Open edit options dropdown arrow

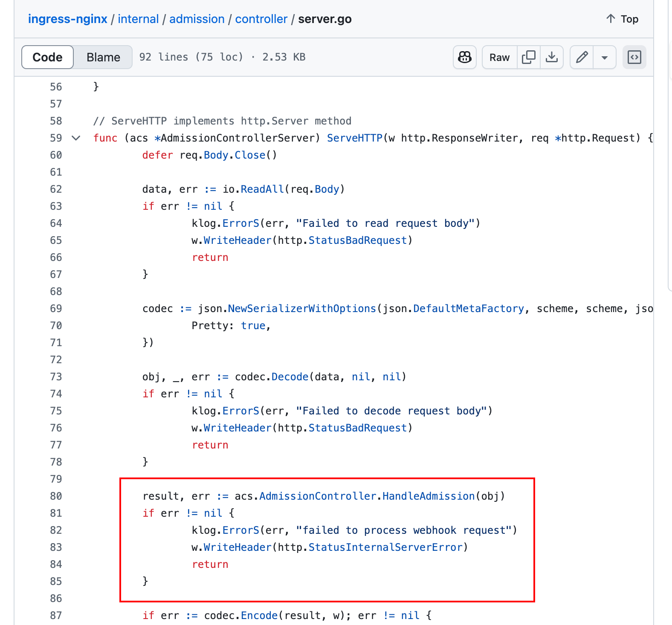pos(604,57)
